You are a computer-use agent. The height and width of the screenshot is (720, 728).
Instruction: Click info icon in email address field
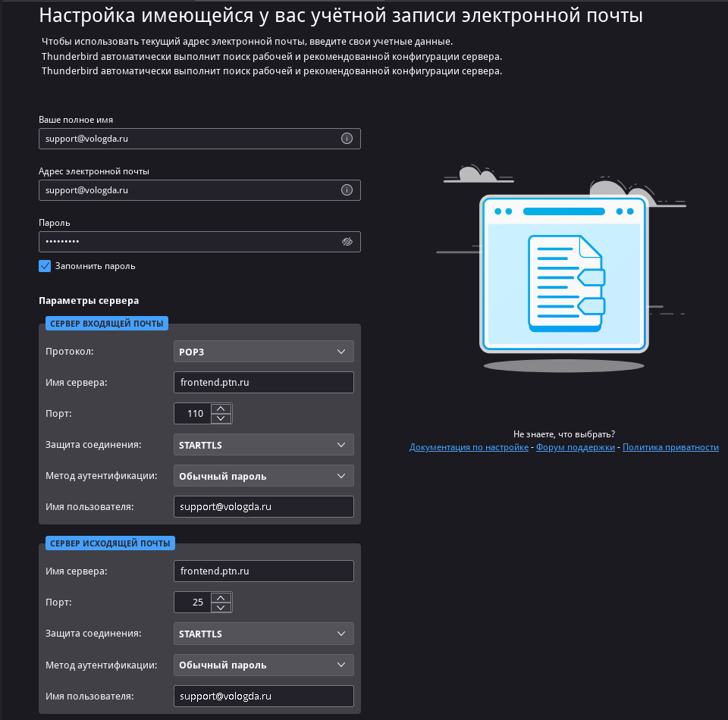coord(347,190)
